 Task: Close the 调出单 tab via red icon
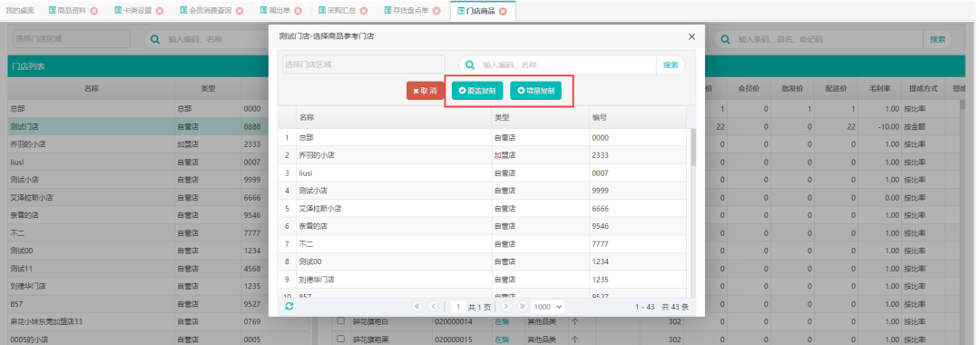pos(298,11)
